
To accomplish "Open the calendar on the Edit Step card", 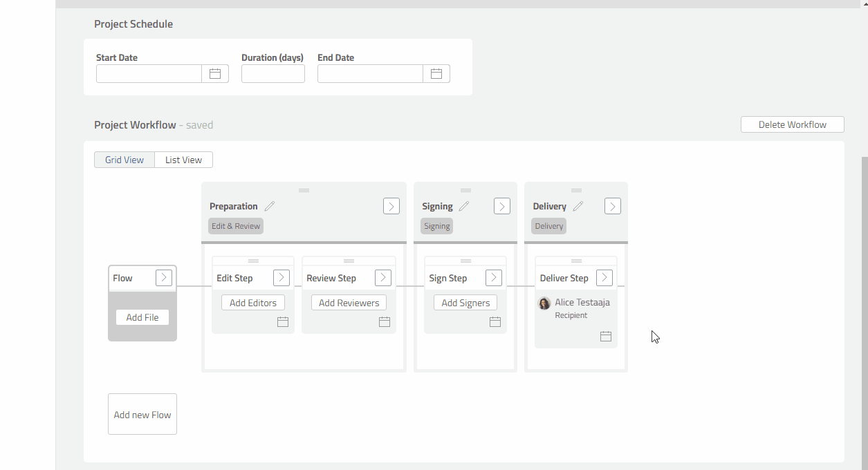I will pyautogui.click(x=282, y=321).
